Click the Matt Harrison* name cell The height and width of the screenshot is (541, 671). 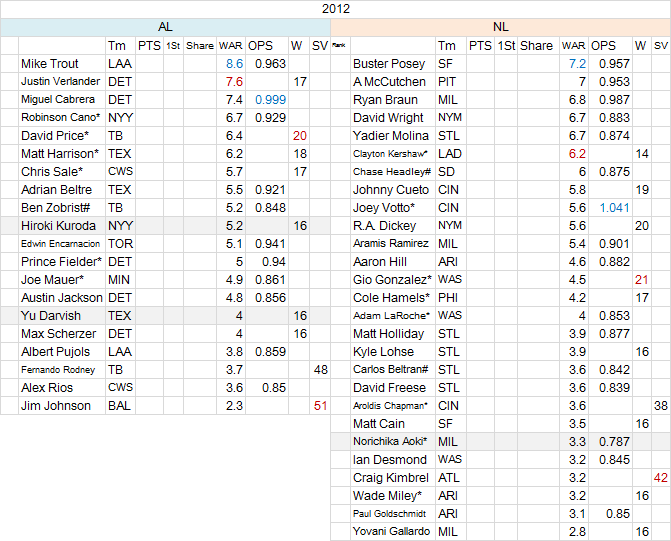click(x=62, y=154)
